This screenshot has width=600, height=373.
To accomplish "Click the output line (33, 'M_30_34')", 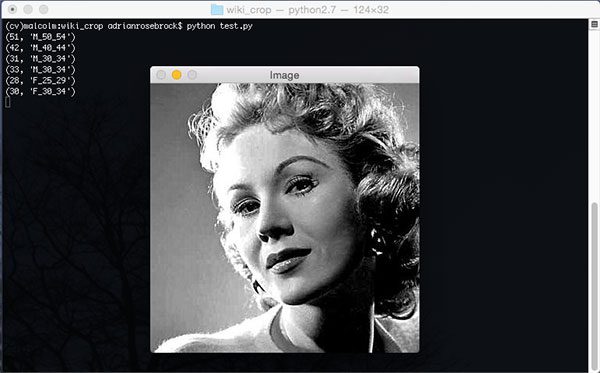I will point(41,70).
